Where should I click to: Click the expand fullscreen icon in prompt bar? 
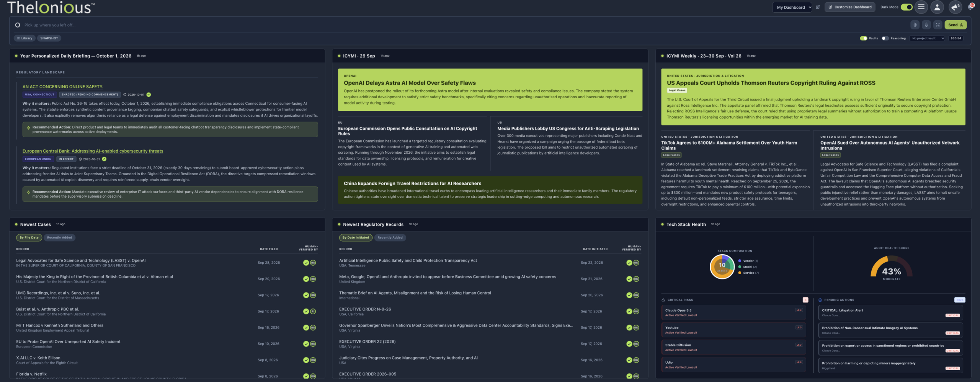(x=938, y=25)
